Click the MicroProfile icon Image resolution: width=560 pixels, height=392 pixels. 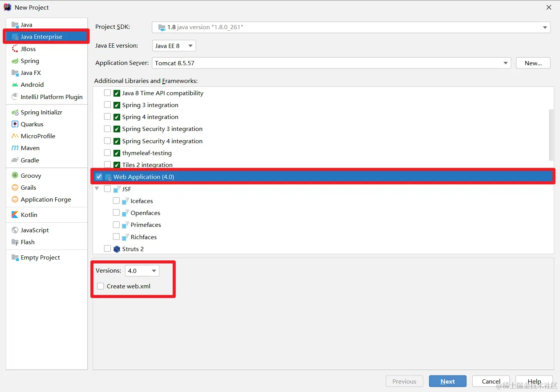click(x=15, y=136)
